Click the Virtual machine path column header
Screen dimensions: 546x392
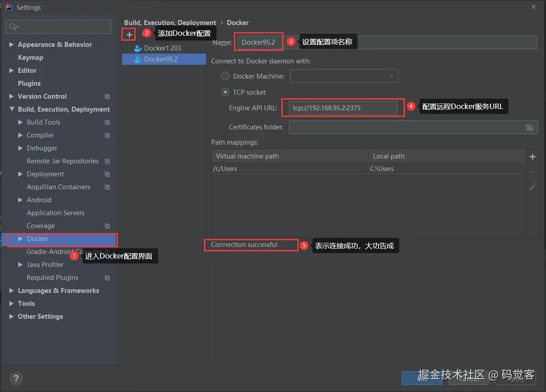[290, 156]
